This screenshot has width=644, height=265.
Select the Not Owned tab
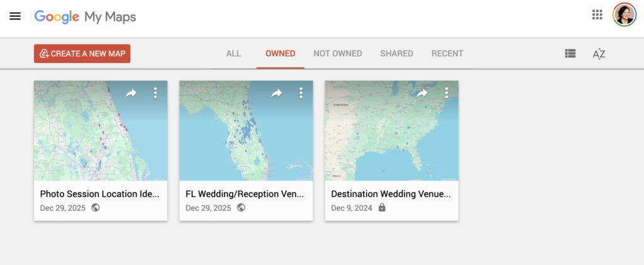coord(338,54)
